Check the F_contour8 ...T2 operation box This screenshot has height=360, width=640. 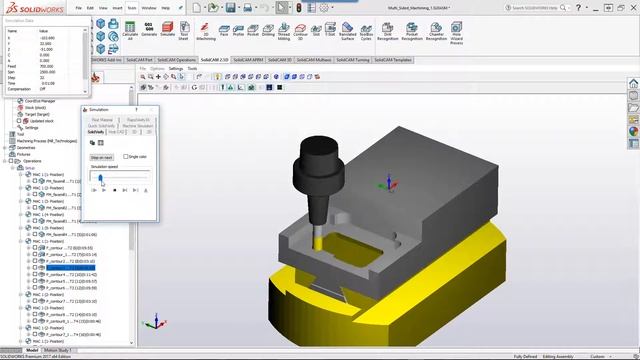[35, 314]
